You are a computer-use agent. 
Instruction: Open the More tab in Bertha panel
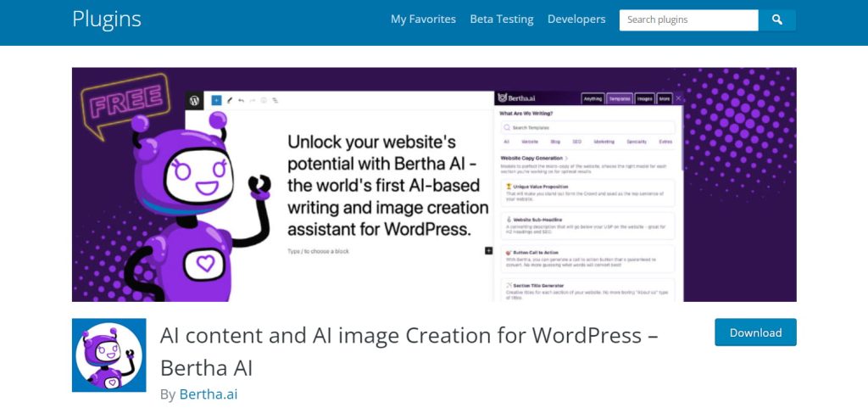pyautogui.click(x=665, y=98)
